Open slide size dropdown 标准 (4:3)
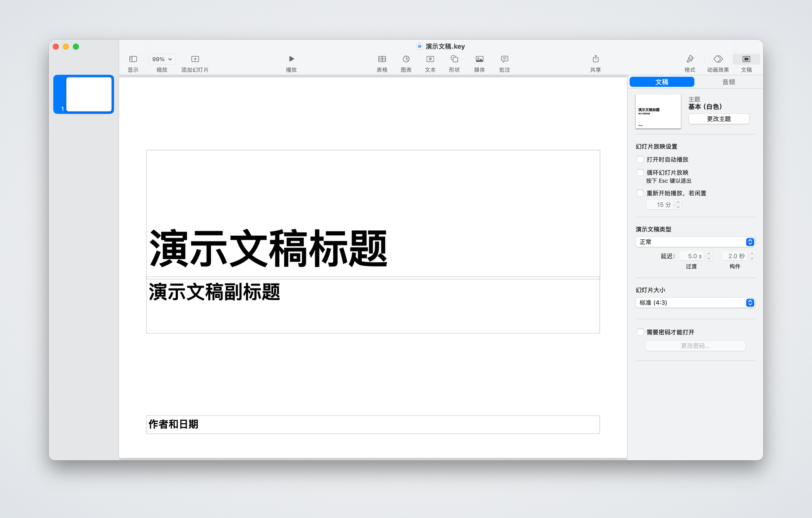 click(695, 303)
